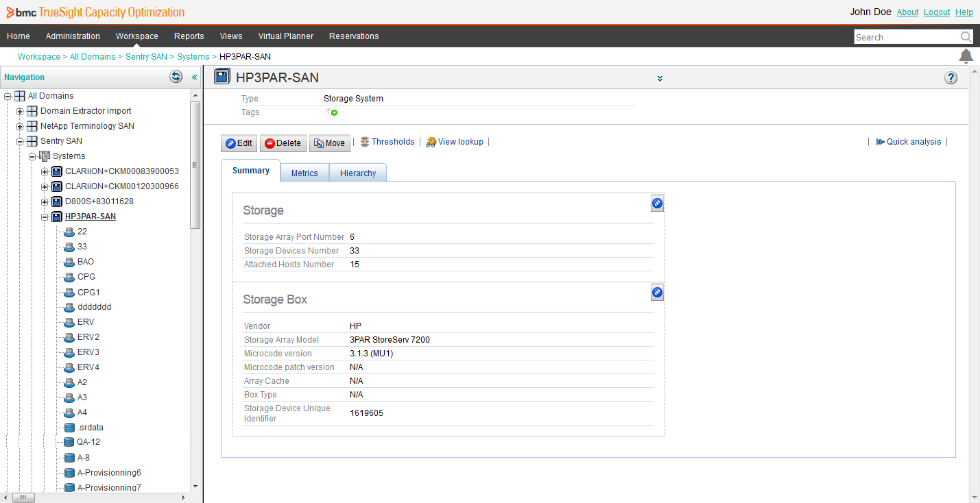Expand the NetApp Terminology SAN node
The height and width of the screenshot is (503, 980).
[20, 126]
